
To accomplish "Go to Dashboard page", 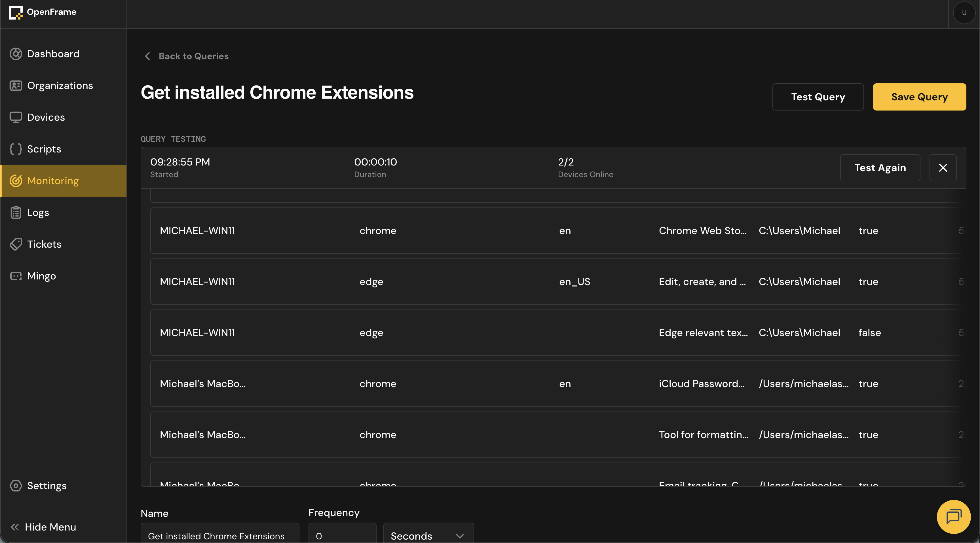I will [x=63, y=54].
